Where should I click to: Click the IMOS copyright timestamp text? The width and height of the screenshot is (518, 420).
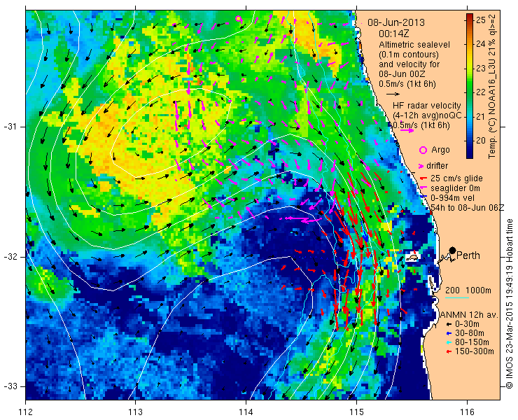click(x=510, y=303)
